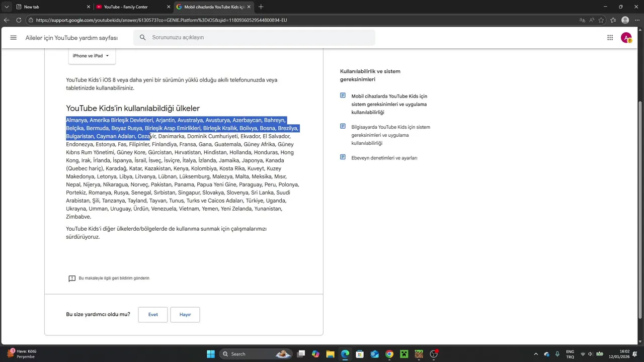Open Aileler için YouTube yardım sayfası
The height and width of the screenshot is (362, 644).
(71, 38)
